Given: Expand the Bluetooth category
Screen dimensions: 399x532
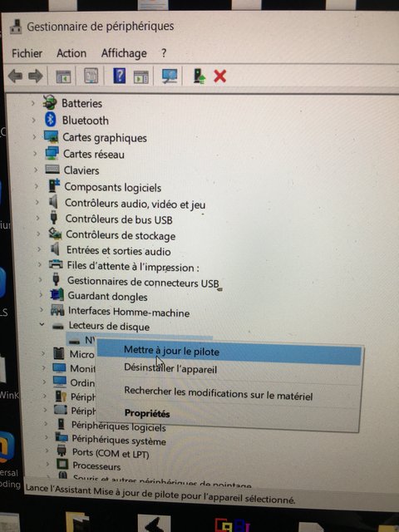Looking at the screenshot, I should coord(33,120).
